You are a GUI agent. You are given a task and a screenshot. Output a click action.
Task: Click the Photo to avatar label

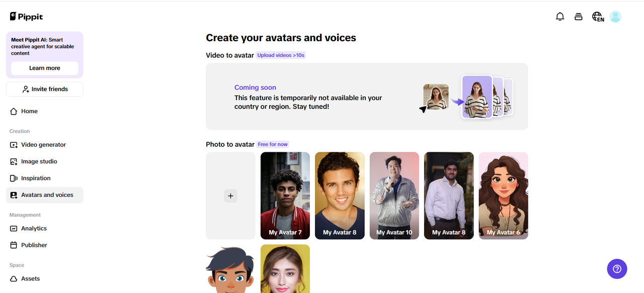230,144
